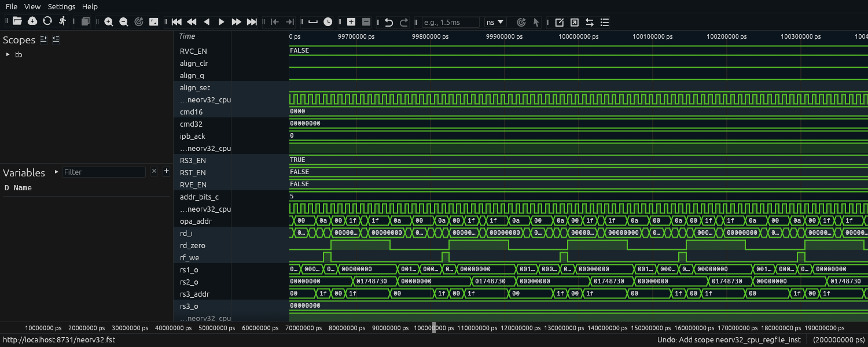Screen dimensions: 868x347
Task: Reload the waveform file
Action: 47,21
